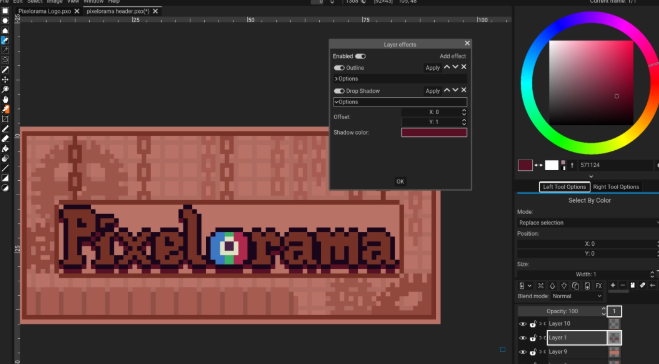Pick the Select By Color tool
This screenshot has height=364, width=659.
[x=5, y=40]
